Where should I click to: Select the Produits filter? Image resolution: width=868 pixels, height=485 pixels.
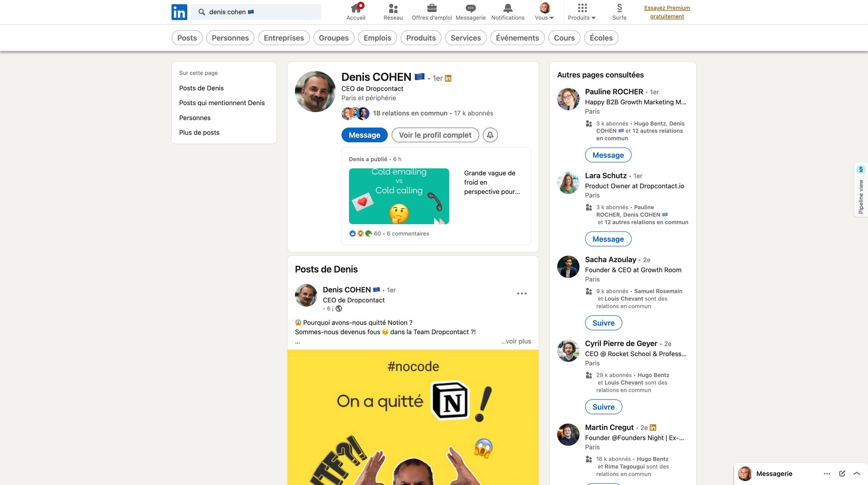(421, 38)
